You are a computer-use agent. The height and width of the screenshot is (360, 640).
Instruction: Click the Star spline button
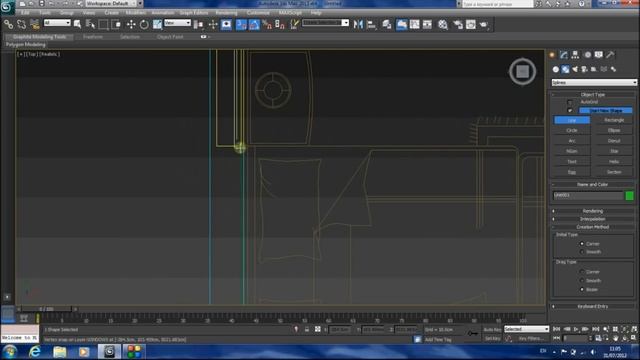[614, 151]
